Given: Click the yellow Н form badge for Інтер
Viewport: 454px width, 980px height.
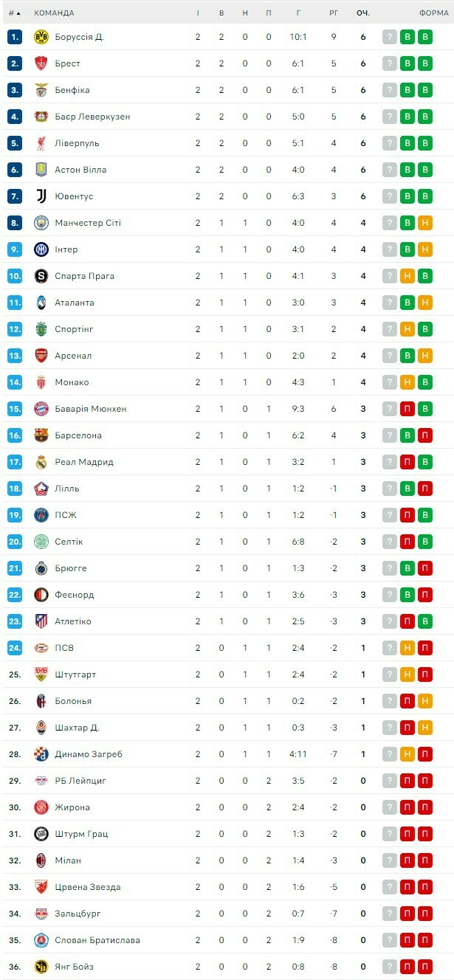Looking at the screenshot, I should point(424,249).
